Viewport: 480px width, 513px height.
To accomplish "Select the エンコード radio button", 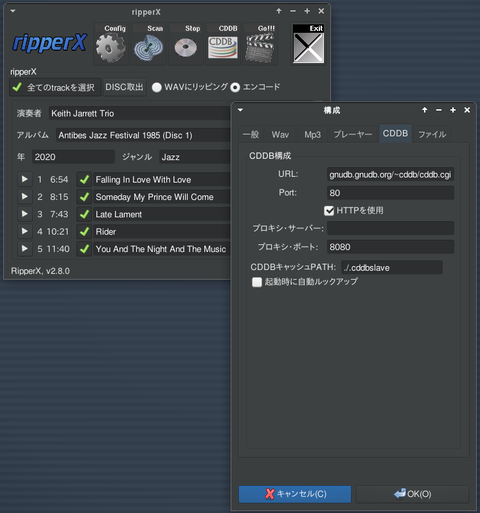I will tap(235, 87).
